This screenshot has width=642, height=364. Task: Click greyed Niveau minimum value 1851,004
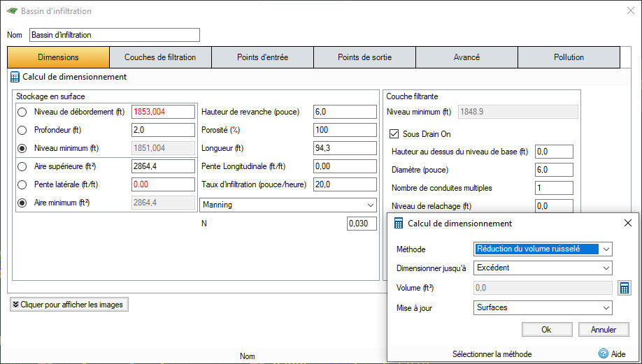[x=163, y=148]
